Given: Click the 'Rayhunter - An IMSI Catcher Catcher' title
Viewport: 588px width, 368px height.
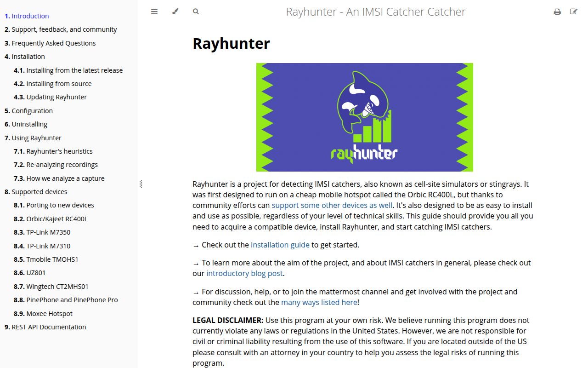Looking at the screenshot, I should (376, 11).
